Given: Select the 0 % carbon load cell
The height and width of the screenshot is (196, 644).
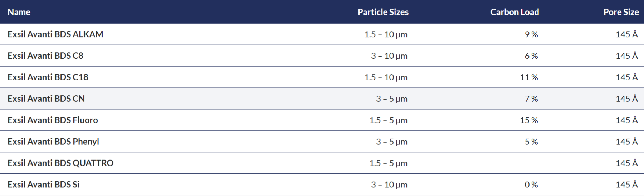Looking at the screenshot, I should 531,185.
